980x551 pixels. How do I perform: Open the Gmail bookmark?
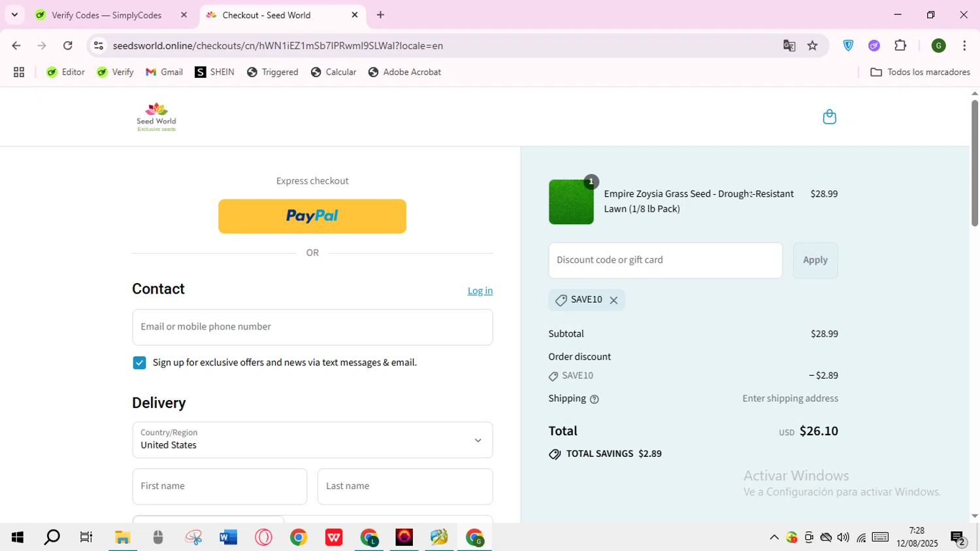pos(164,73)
